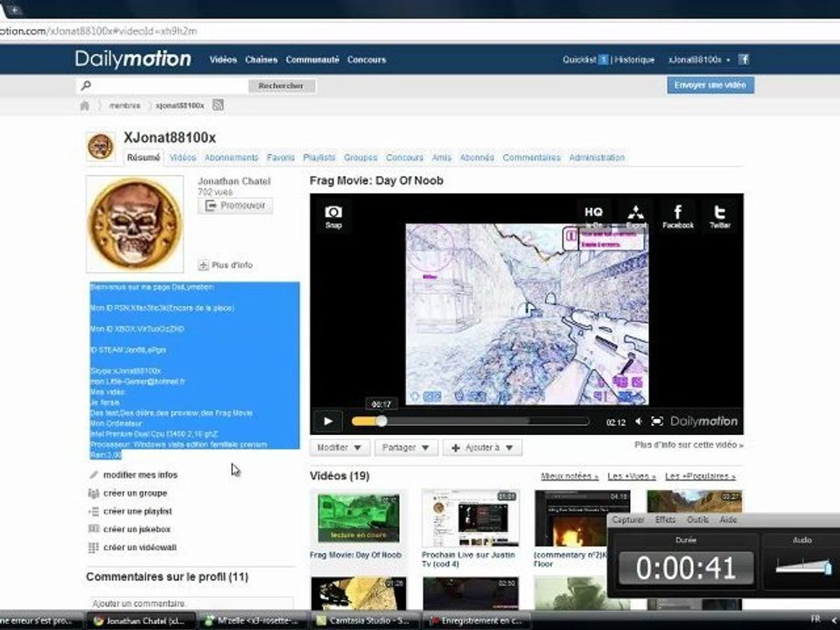Switch to the Amis tab
Image resolution: width=840 pixels, height=630 pixels.
click(441, 157)
